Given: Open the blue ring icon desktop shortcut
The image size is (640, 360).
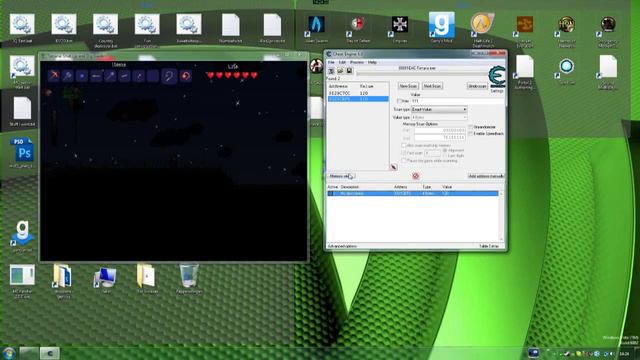Looking at the screenshot, I should pyautogui.click(x=567, y=70).
